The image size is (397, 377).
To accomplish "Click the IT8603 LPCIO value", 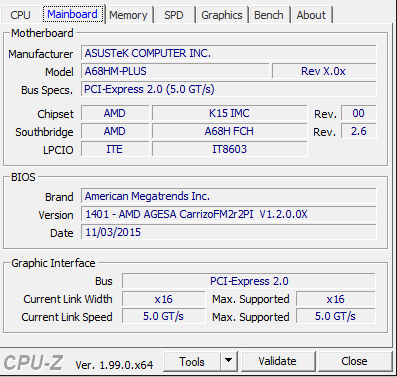I will (229, 149).
